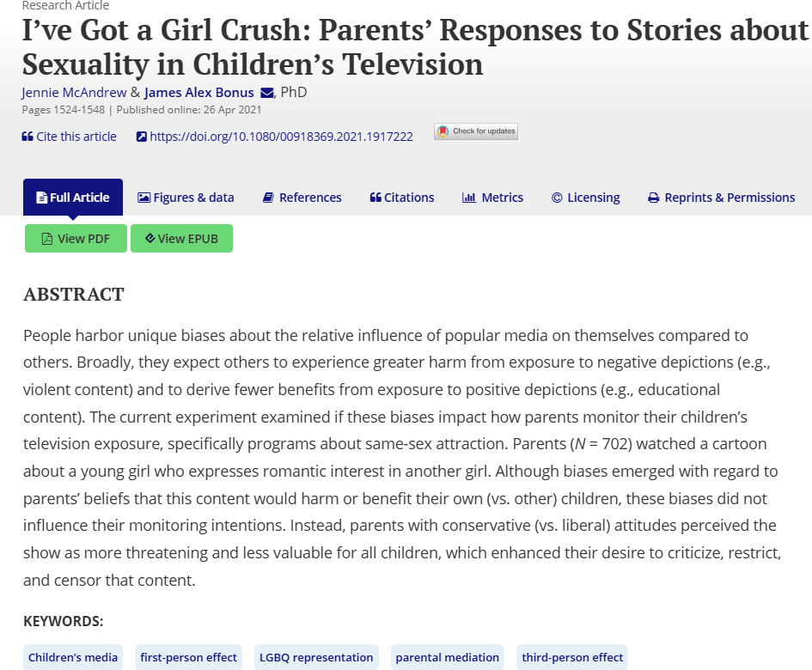Click the envelope email icon beside James Alex Bonus
Viewport: 812px width, 670px height.
pos(267,93)
